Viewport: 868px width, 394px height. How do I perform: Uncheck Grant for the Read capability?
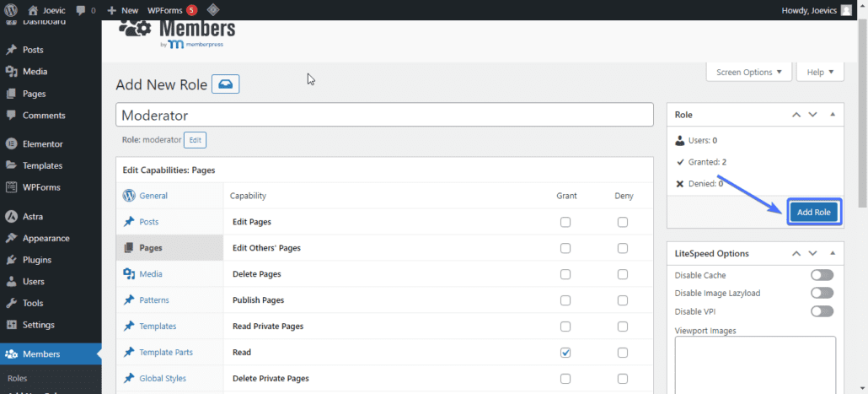[x=565, y=353]
